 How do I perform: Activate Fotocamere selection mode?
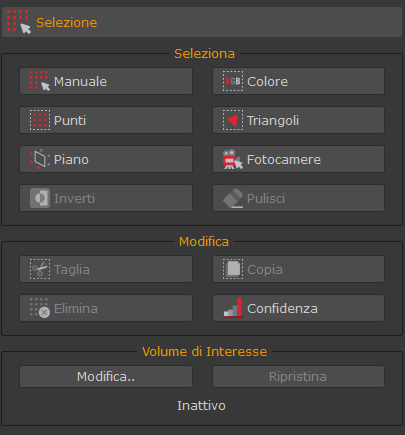(298, 159)
